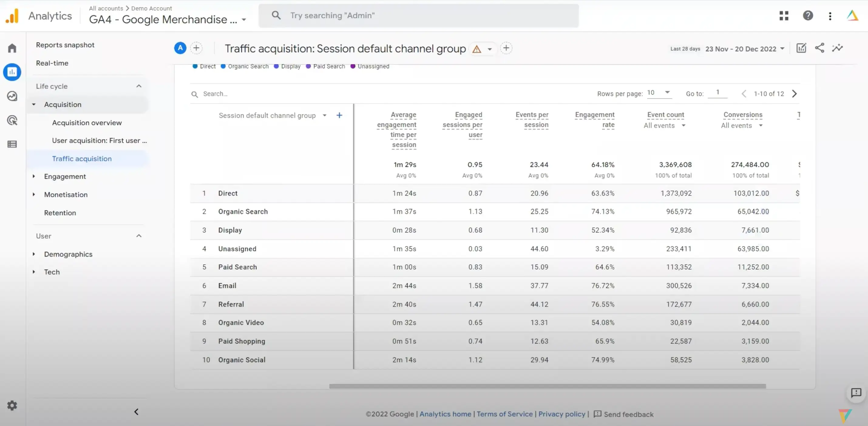Open the three-dot more options menu
The width and height of the screenshot is (868, 426).
click(830, 16)
